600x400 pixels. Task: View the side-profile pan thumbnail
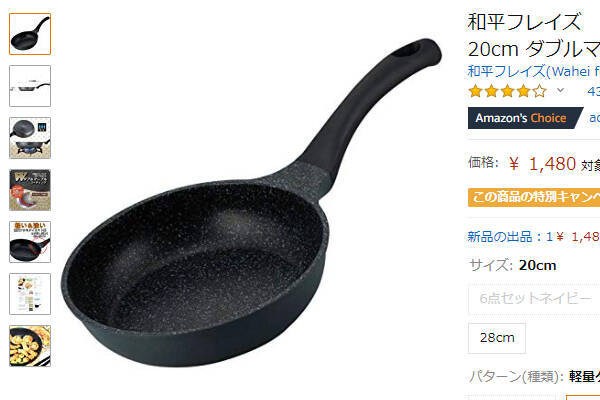click(x=30, y=86)
